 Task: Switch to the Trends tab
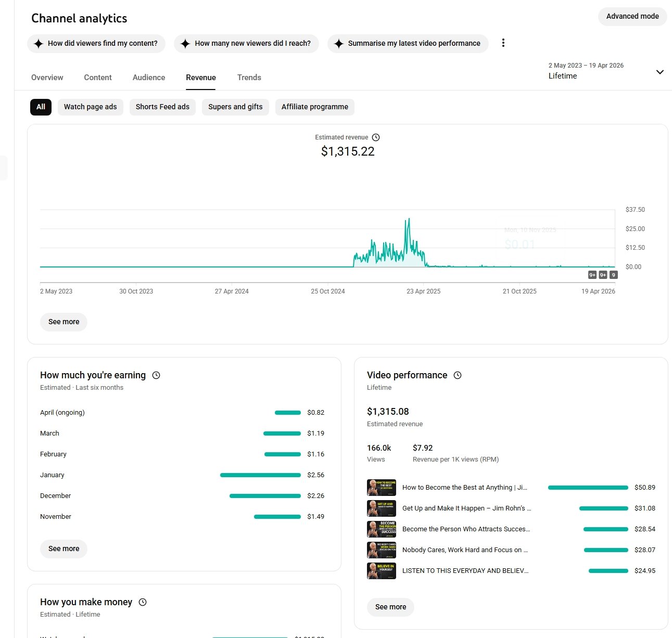[x=249, y=78]
